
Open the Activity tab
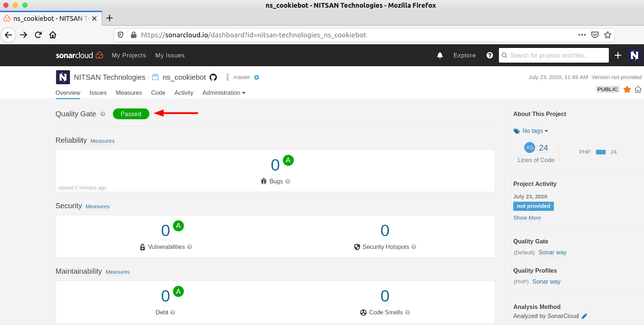(x=184, y=93)
